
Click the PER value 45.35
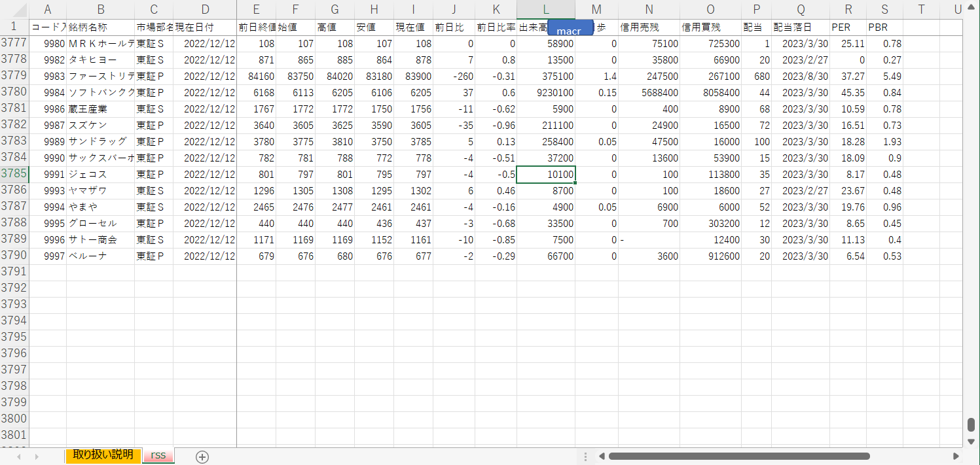[848, 93]
